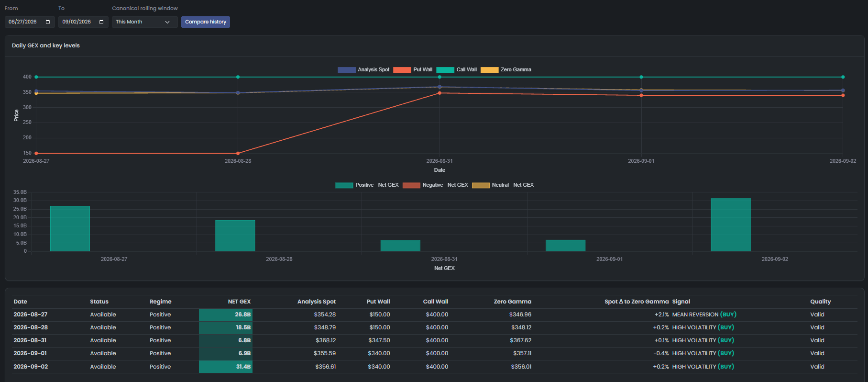Click the Net GEX bar for 2026-08-27
868x382 pixels.
click(x=70, y=229)
